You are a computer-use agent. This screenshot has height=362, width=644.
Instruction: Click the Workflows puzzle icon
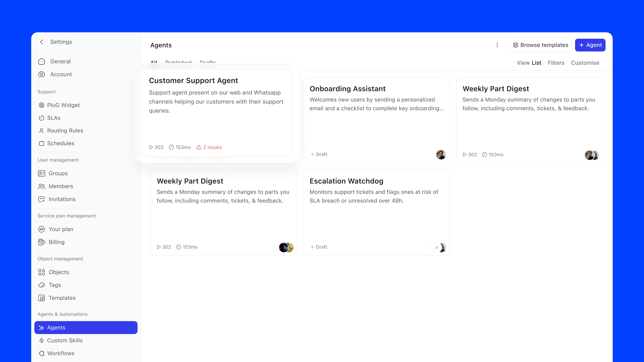(41, 353)
